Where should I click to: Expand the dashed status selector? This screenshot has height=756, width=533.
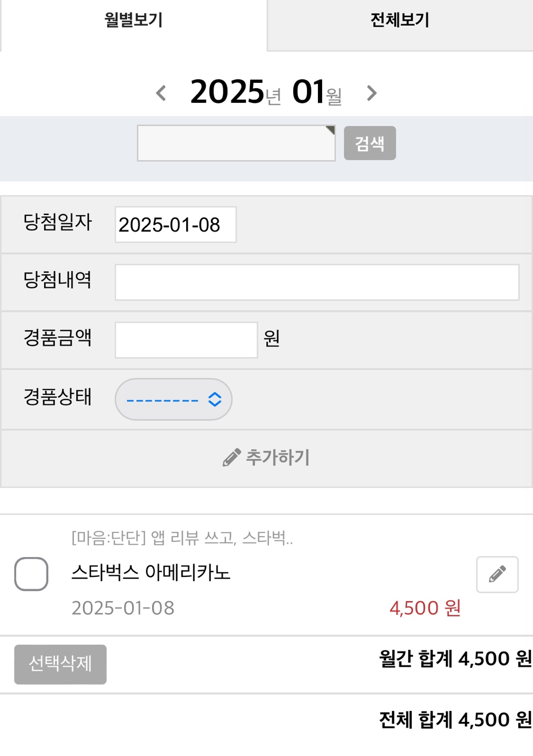(174, 399)
